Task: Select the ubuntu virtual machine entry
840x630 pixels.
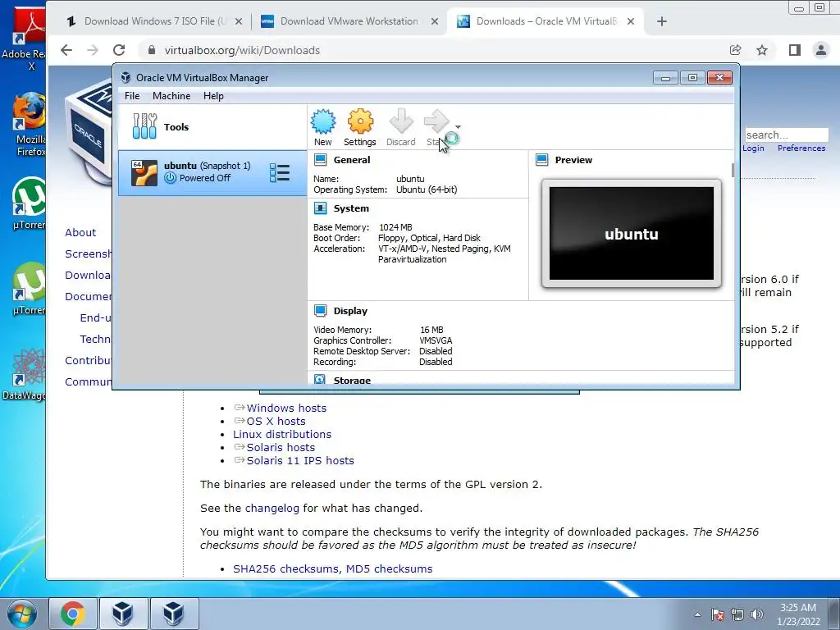Action: pos(212,172)
